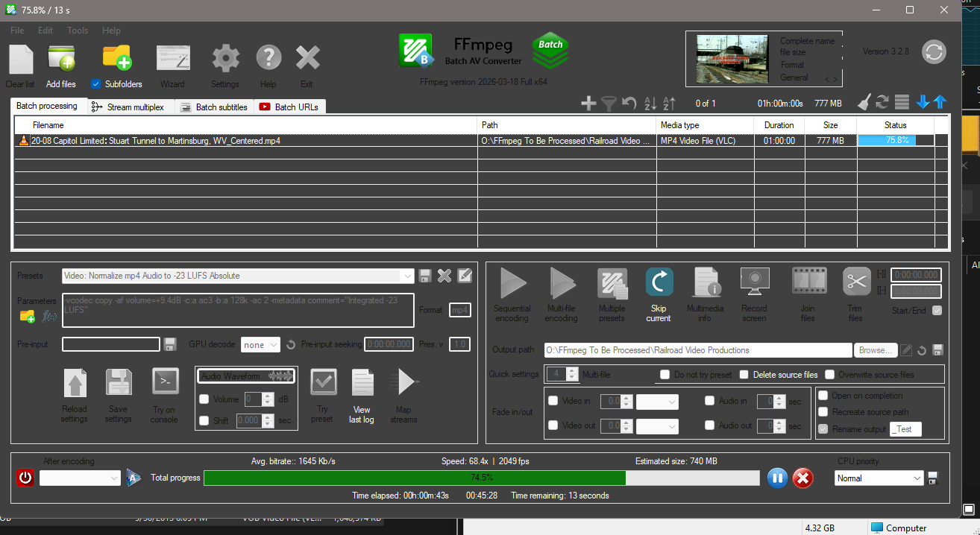Click the Exit X icon
The width and height of the screenshot is (980, 535).
pyautogui.click(x=307, y=58)
